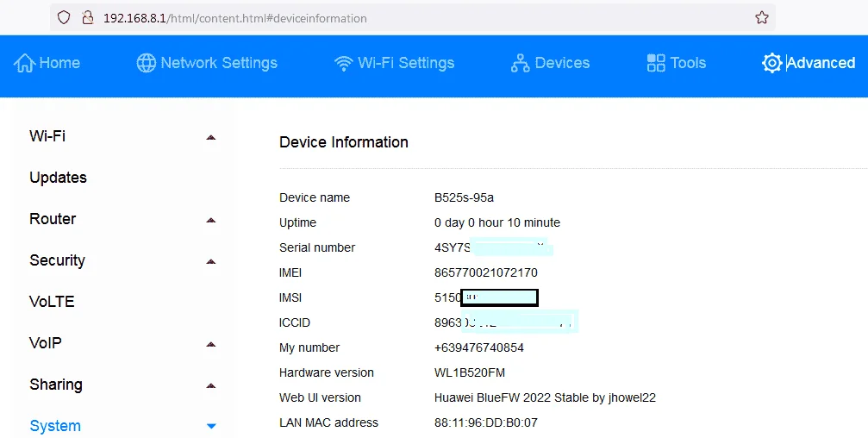The height and width of the screenshot is (438, 868).
Task: Expand the Router sidebar section arrow
Action: (211, 220)
